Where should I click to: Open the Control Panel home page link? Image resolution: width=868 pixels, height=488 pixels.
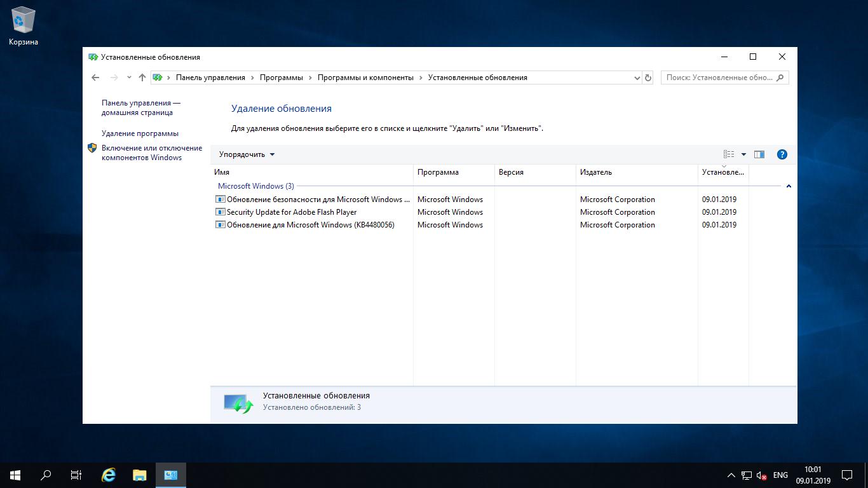point(141,107)
